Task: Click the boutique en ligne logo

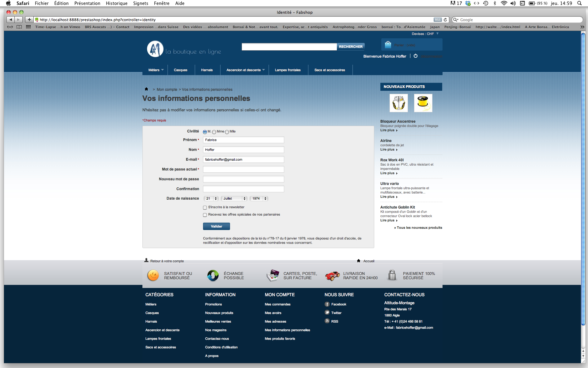Action: pyautogui.click(x=184, y=49)
